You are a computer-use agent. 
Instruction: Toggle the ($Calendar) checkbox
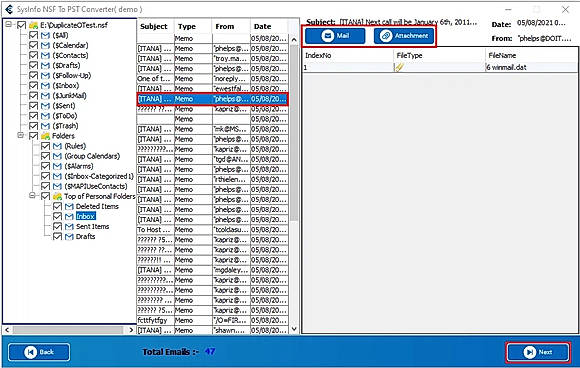33,45
